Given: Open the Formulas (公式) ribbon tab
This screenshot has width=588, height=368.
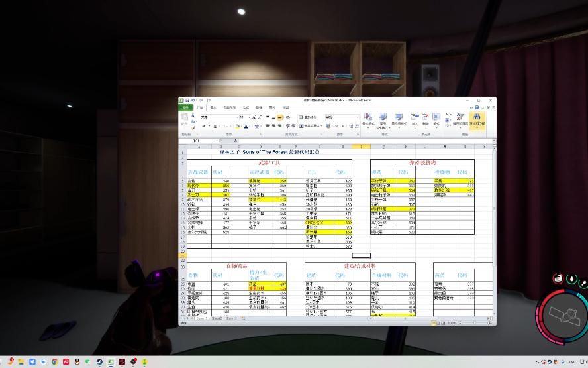Looking at the screenshot, I should click(246, 107).
